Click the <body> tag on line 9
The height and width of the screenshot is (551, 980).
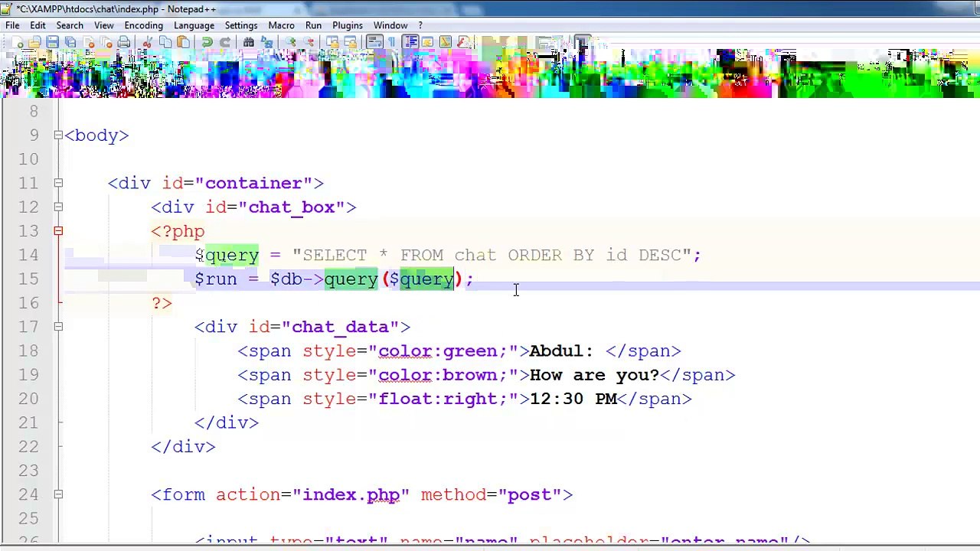[x=96, y=135]
